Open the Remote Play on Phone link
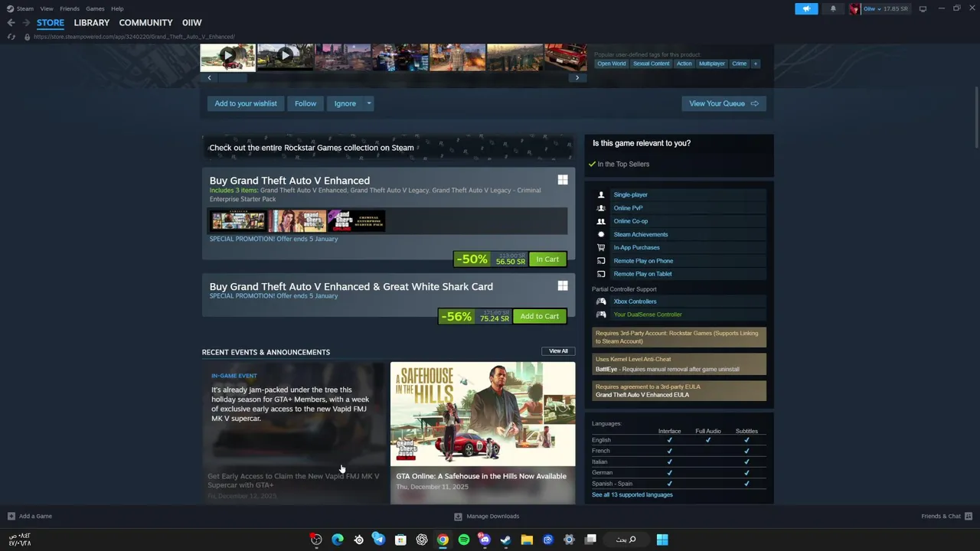980x551 pixels. coord(643,261)
